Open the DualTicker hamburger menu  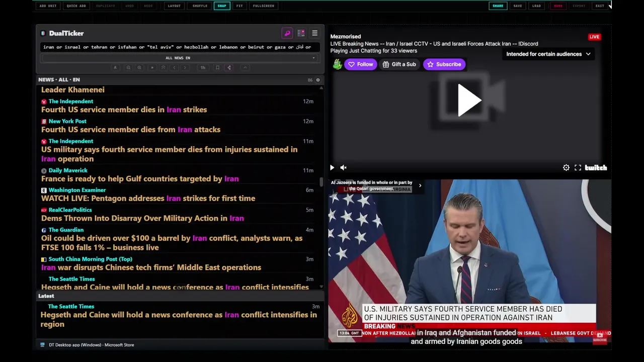[314, 33]
